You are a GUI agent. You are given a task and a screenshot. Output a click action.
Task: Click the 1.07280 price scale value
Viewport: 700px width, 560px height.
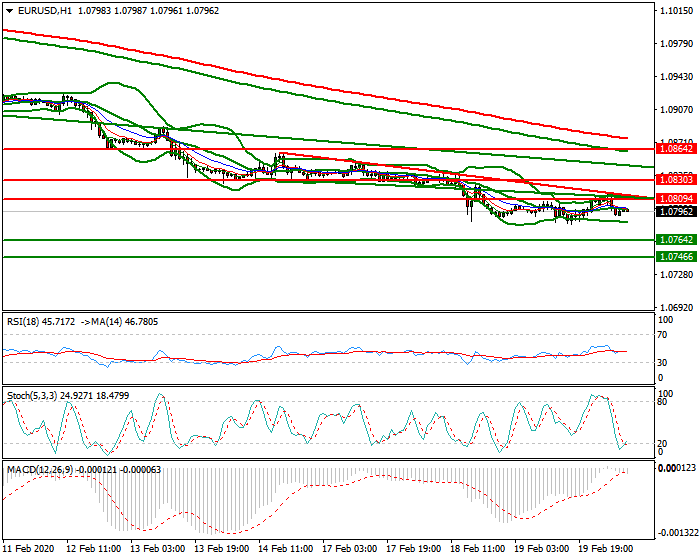pyautogui.click(x=677, y=274)
